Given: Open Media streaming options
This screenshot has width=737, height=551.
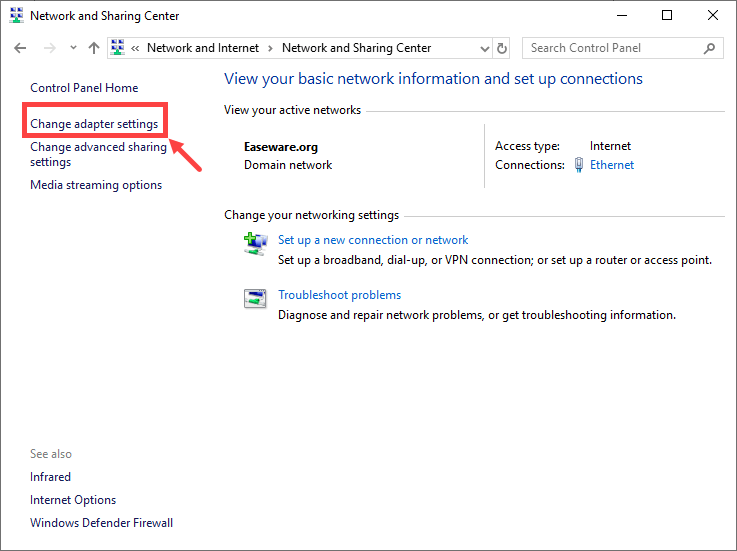Looking at the screenshot, I should [96, 185].
